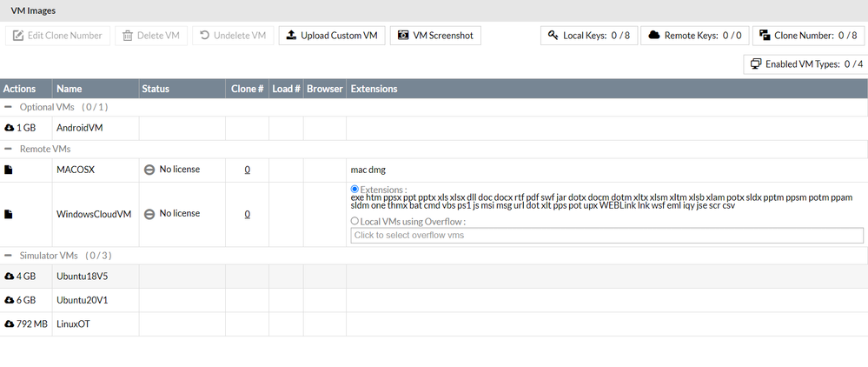Click the No license icon for WindowsCloudVM
The height and width of the screenshot is (367, 868).
pyautogui.click(x=149, y=214)
